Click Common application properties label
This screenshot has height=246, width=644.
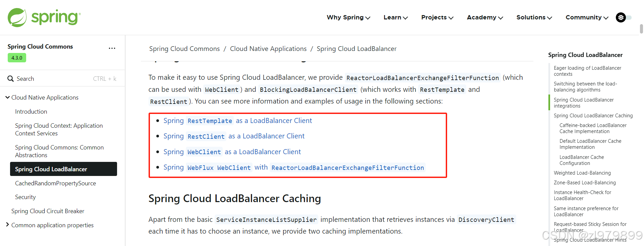pos(52,225)
